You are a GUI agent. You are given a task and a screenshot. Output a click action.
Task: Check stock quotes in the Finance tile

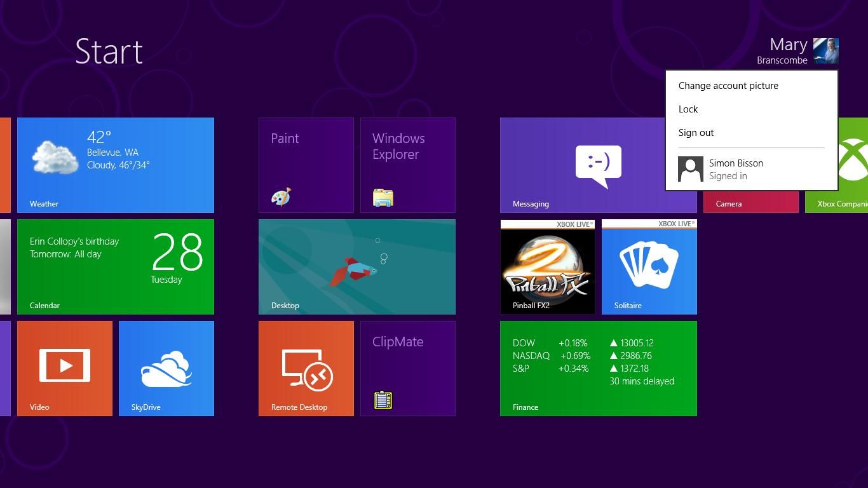[x=597, y=368]
